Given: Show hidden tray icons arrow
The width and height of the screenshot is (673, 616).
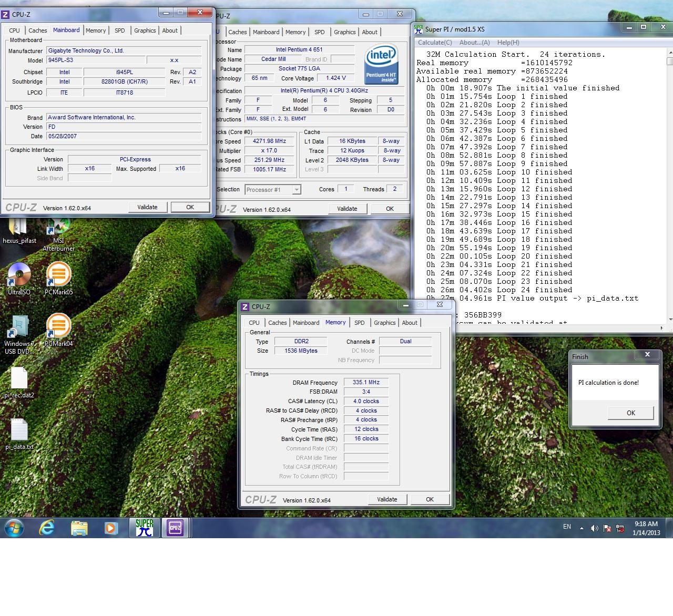Looking at the screenshot, I should pos(582,528).
